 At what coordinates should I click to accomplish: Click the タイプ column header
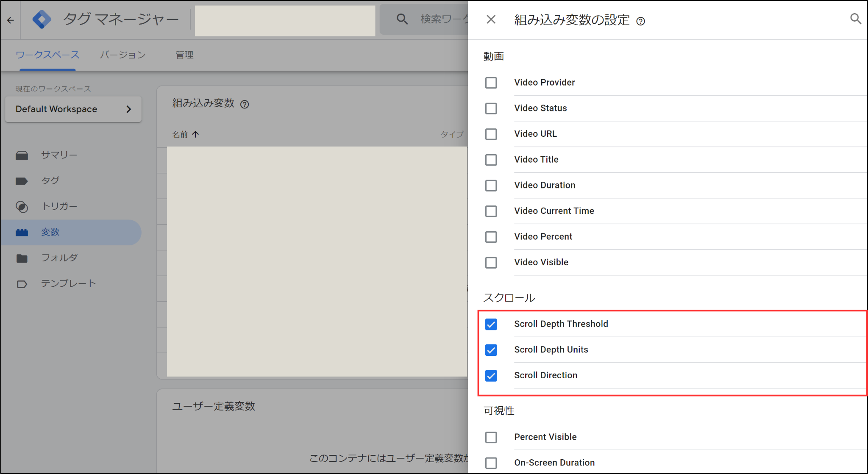pos(452,134)
